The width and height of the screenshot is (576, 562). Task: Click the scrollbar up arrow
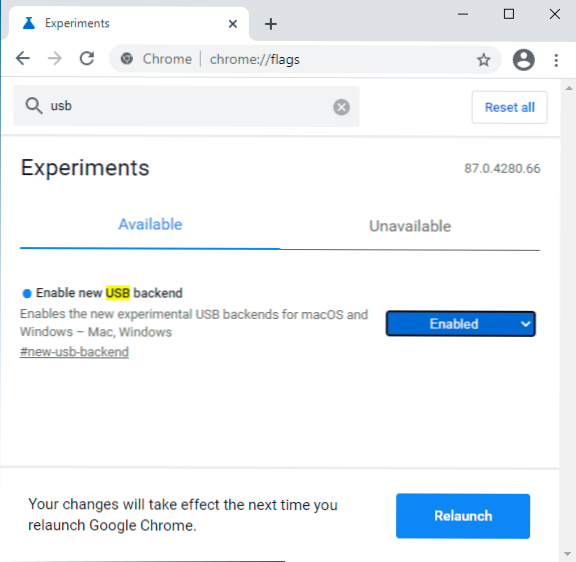coord(569,88)
